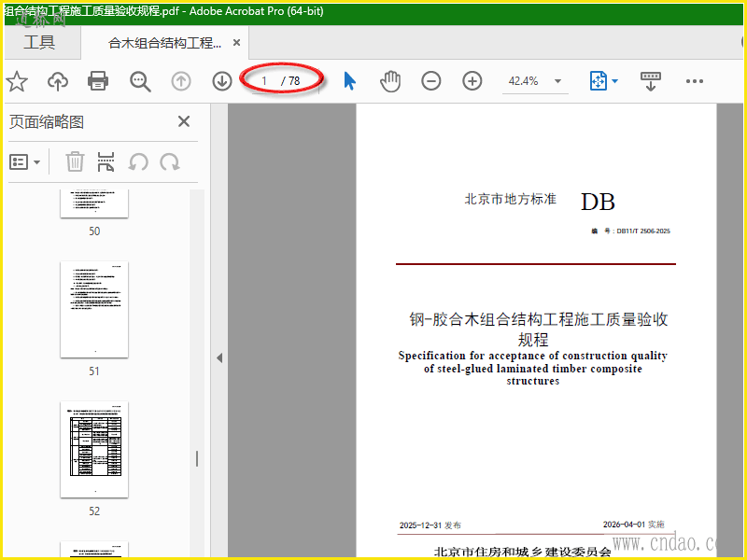Click page label 51 under thumbnail
The width and height of the screenshot is (747, 560).
pos(94,371)
